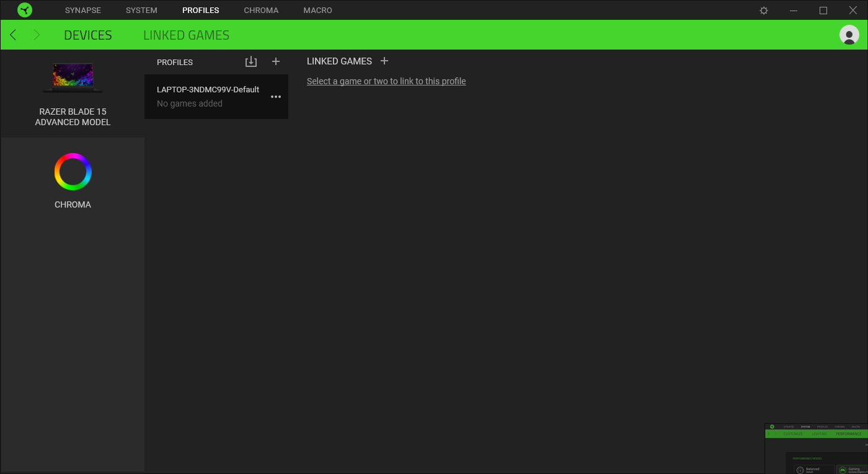Screen dimensions: 868x474
Task: Click the Razer logo icon
Action: pyautogui.click(x=25, y=10)
